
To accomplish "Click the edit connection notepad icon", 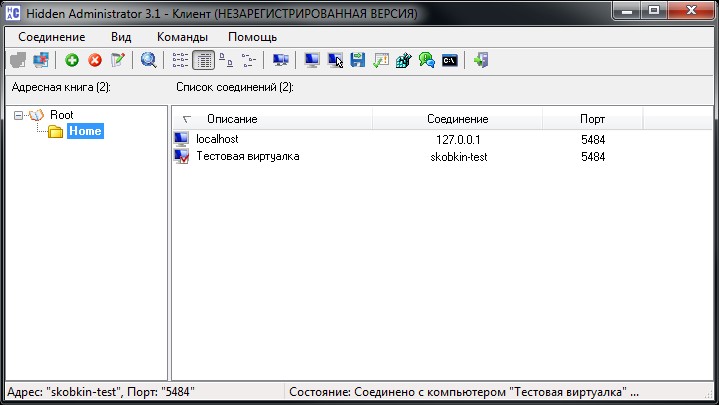I will point(118,61).
